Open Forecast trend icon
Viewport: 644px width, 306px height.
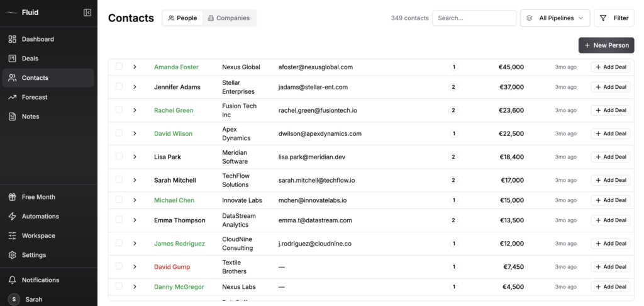tap(12, 98)
